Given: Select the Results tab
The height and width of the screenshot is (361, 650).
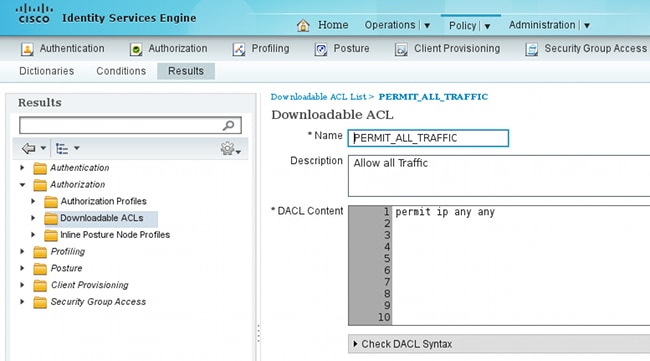Looking at the screenshot, I should click(x=186, y=71).
